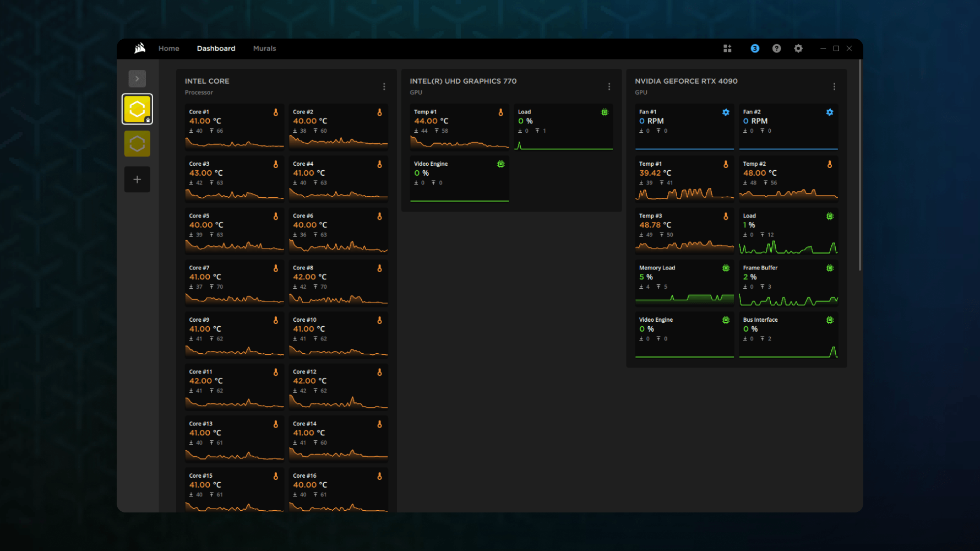
Task: Click the Bus Interface chip icon
Action: tap(830, 320)
